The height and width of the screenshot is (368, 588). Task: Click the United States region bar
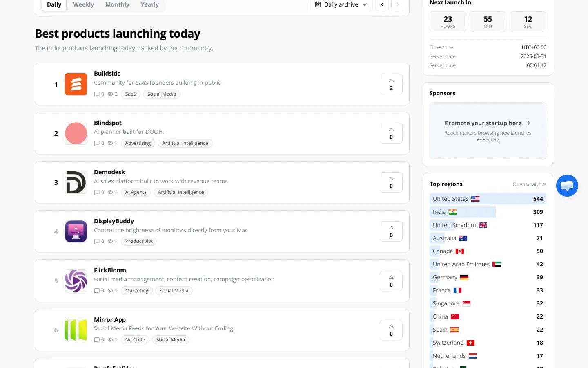click(x=488, y=199)
